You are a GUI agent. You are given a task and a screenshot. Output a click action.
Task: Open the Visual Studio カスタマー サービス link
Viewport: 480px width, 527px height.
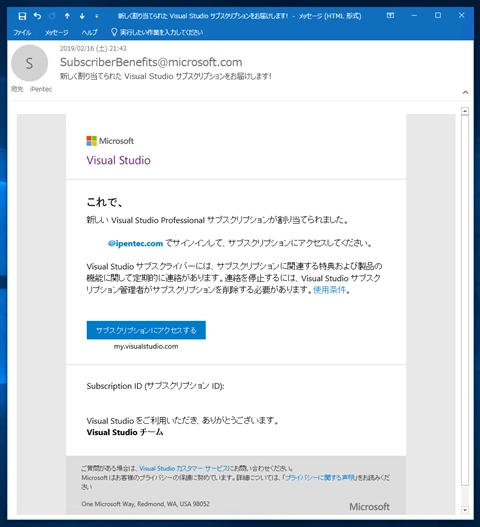coord(184,468)
